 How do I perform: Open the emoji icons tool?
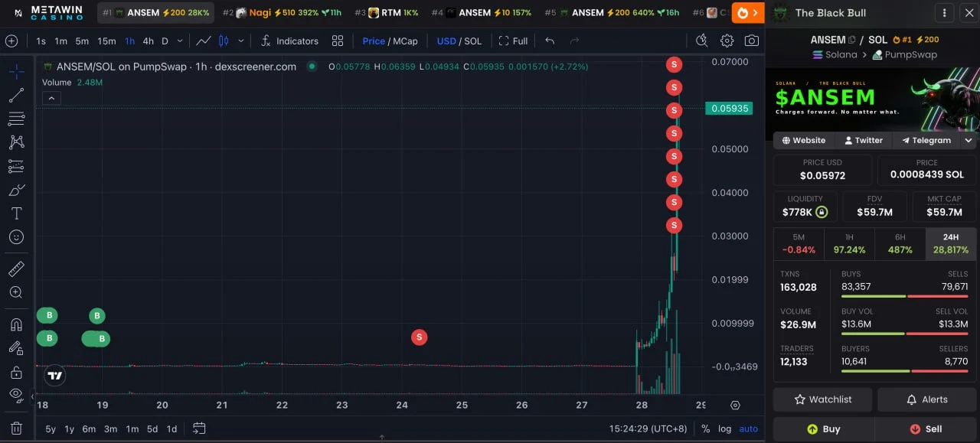16,237
